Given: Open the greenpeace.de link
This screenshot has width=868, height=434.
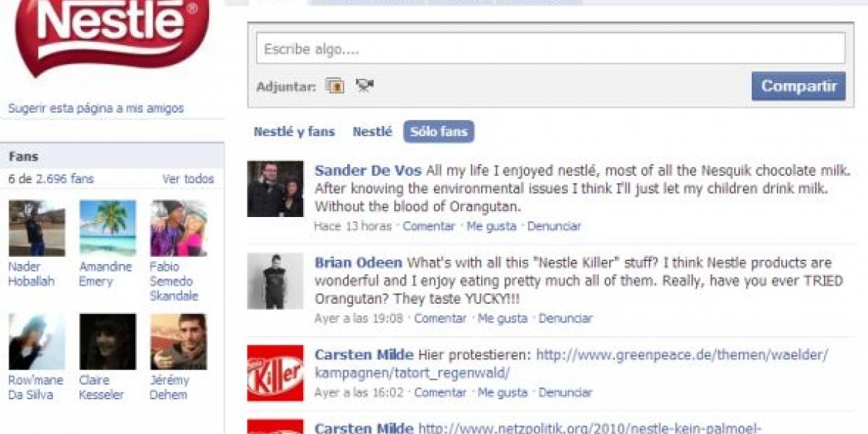Looking at the screenshot, I should coord(571,364).
